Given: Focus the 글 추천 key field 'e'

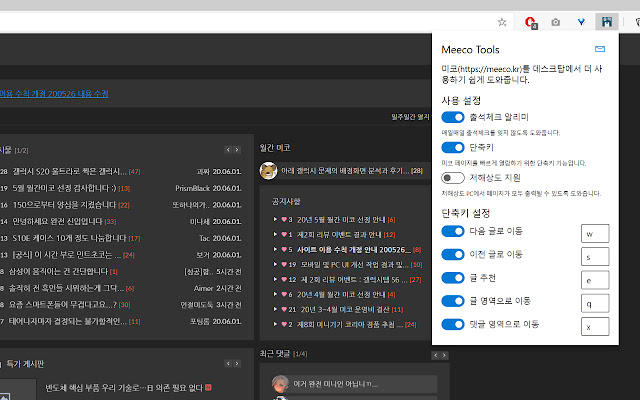Looking at the screenshot, I should [595, 280].
